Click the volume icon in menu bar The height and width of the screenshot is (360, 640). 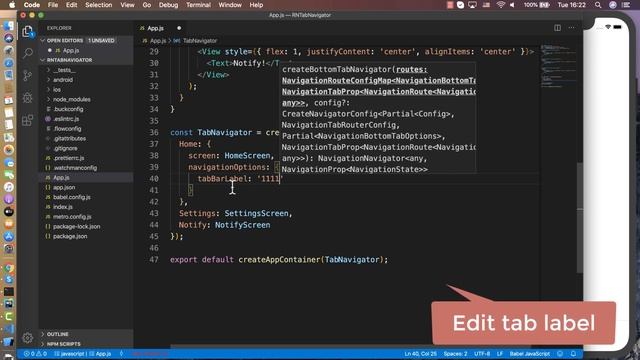pyautogui.click(x=513, y=5)
